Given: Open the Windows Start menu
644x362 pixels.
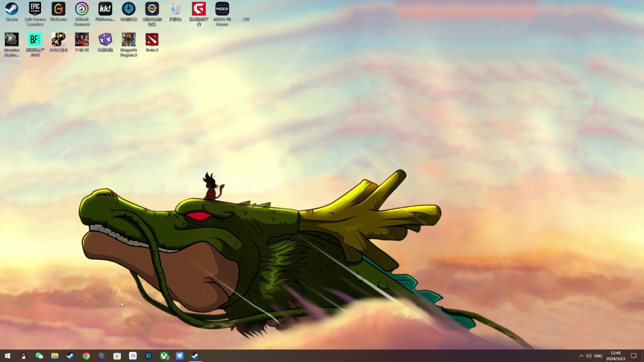Looking at the screenshot, I should tap(8, 356).
